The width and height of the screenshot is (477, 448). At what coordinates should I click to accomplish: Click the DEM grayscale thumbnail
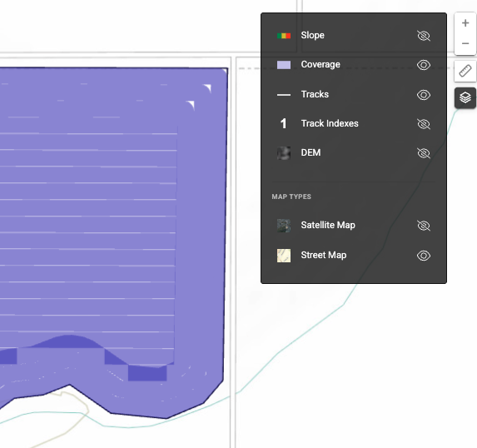[x=284, y=153]
